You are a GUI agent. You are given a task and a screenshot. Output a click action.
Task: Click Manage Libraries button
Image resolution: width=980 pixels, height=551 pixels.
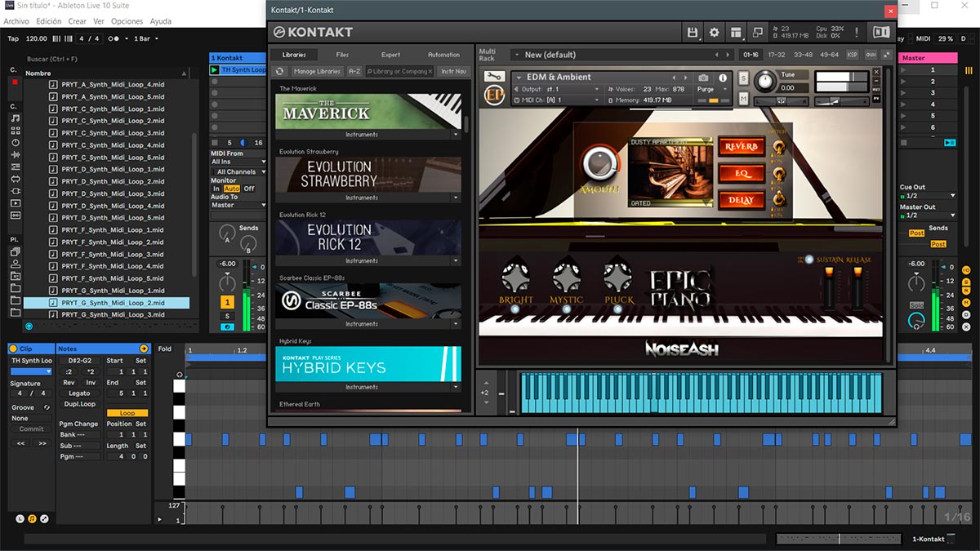point(317,72)
